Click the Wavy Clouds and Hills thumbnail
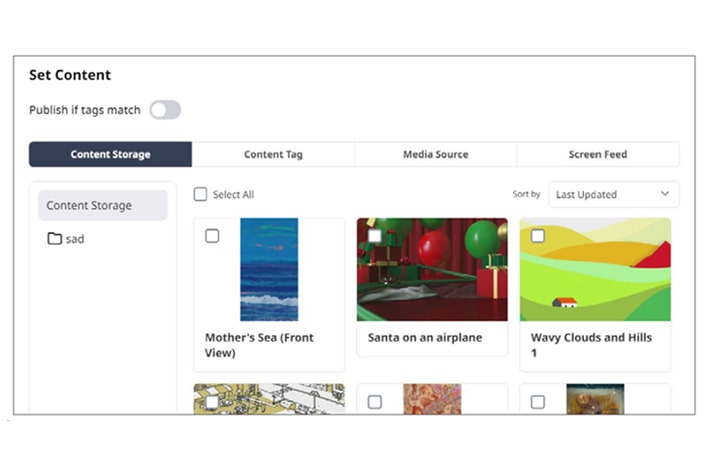 point(595,270)
